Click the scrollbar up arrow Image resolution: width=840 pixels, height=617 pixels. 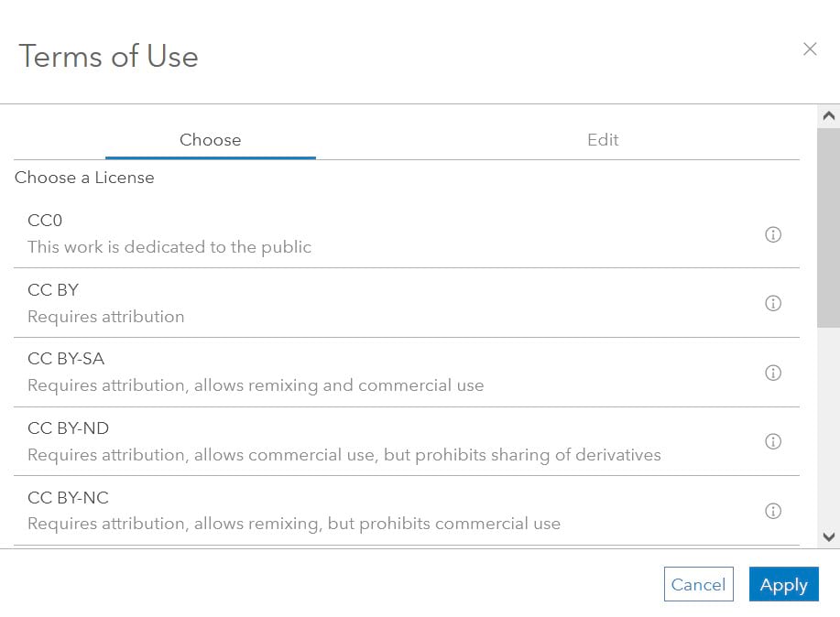(828, 115)
